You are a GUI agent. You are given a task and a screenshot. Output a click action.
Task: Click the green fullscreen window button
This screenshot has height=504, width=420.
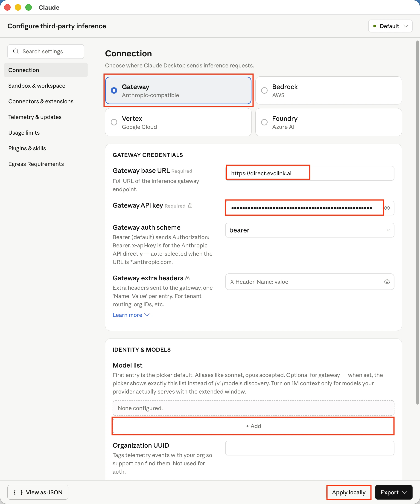[29, 7]
